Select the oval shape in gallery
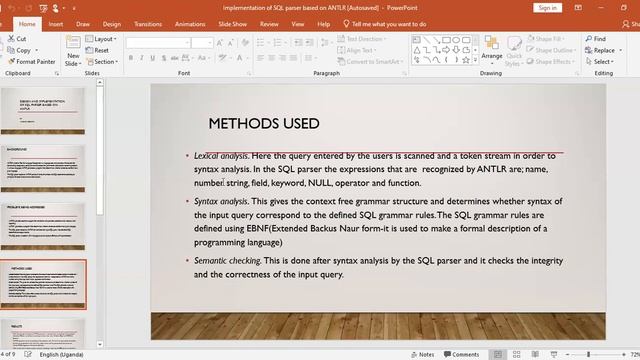Screen dimensions: 640x360 [x=456, y=40]
